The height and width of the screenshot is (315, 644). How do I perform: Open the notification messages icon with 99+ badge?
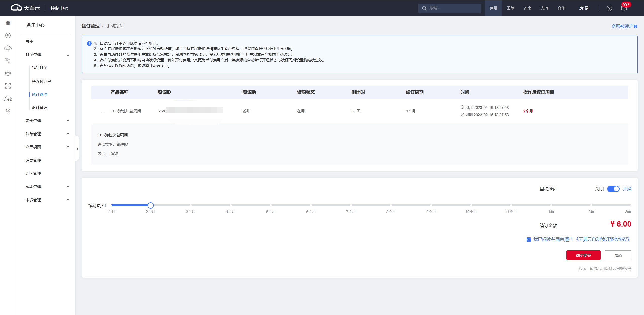coord(624,8)
